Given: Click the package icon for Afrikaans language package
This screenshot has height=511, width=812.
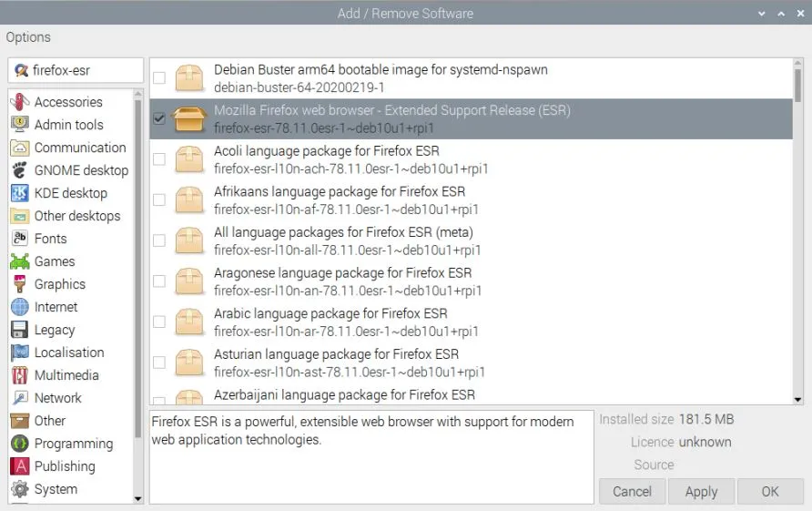Looking at the screenshot, I should pos(189,200).
